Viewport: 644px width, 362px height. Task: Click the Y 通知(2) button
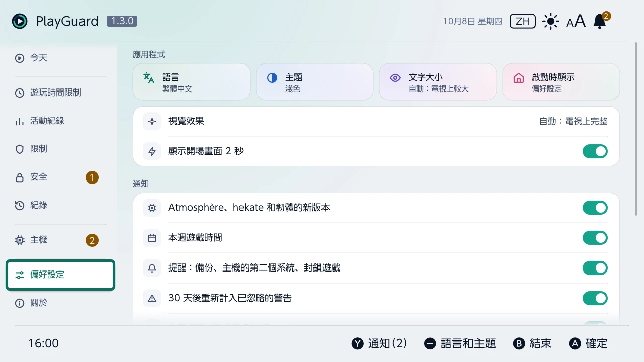tap(379, 343)
